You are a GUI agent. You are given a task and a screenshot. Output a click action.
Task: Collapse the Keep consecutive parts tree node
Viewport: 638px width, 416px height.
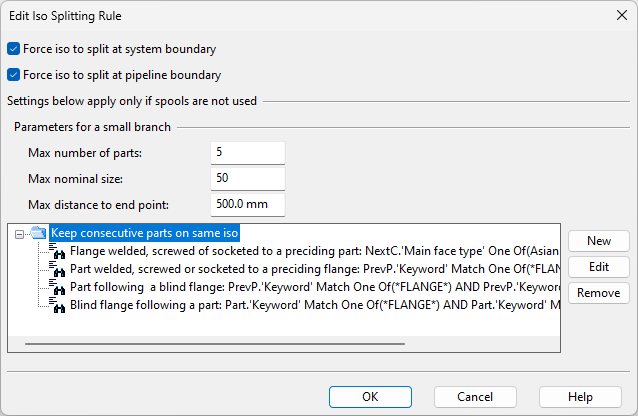(19, 233)
